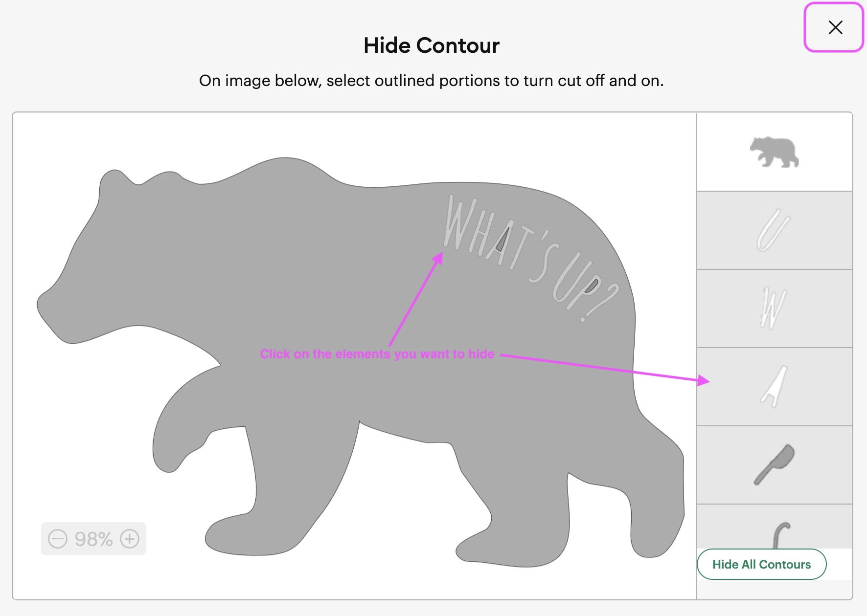Screen dimensions: 867x616
Task: Hide the letter T on the bear
Action: 519,251
